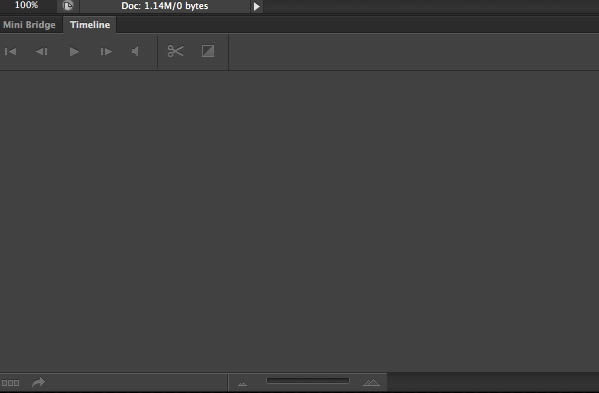Click the timeline zoom slider

[308, 380]
